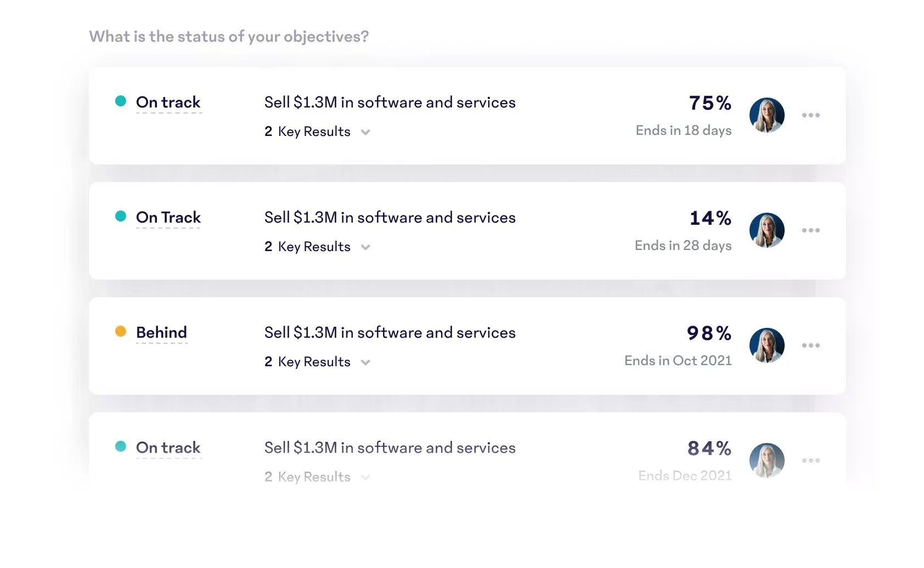This screenshot has width=924, height=568.
Task: Click the Behind status label to change it
Action: pos(161,332)
